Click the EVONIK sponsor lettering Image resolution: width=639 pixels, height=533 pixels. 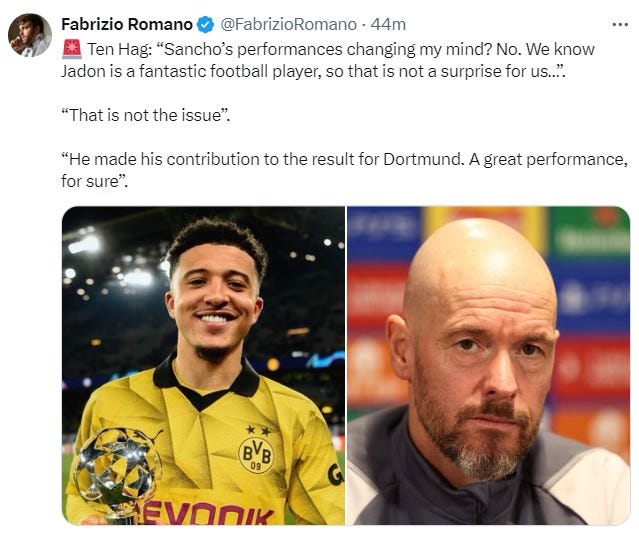[x=208, y=513]
